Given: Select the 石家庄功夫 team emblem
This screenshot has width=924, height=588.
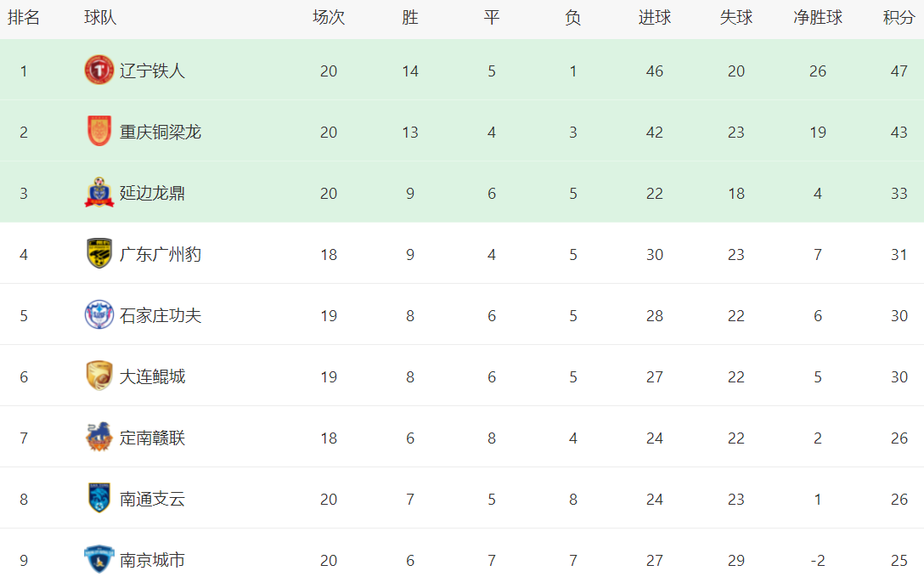Looking at the screenshot, I should 99,315.
